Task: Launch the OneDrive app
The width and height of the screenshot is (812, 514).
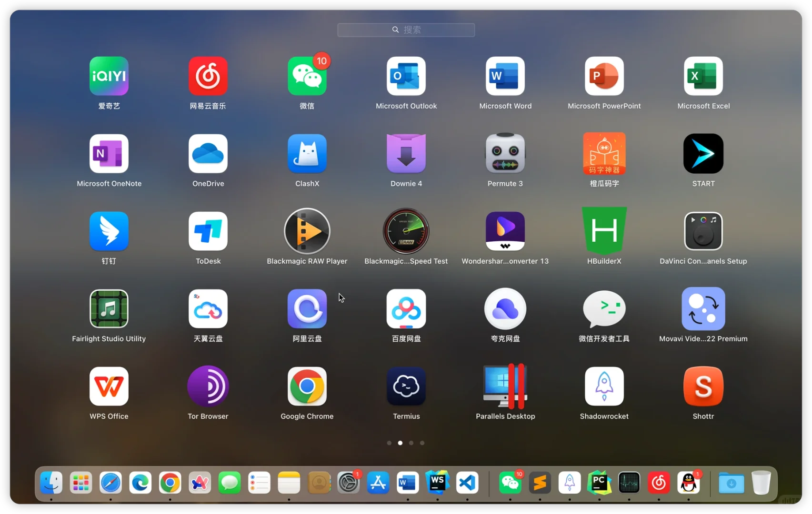Action: pyautogui.click(x=208, y=154)
